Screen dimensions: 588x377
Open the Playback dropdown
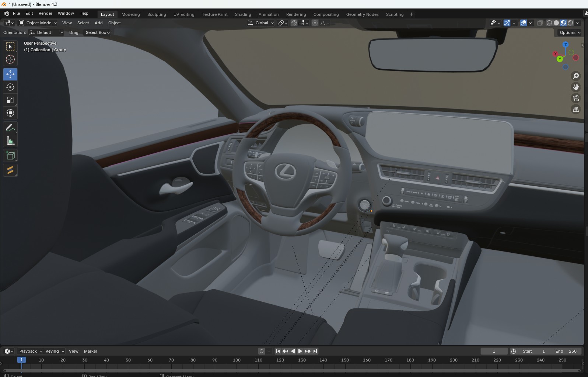coord(30,351)
